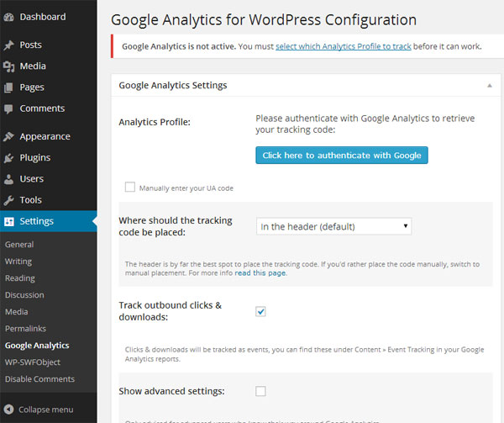Open Reading settings submenu
The image size is (504, 423).
[20, 278]
